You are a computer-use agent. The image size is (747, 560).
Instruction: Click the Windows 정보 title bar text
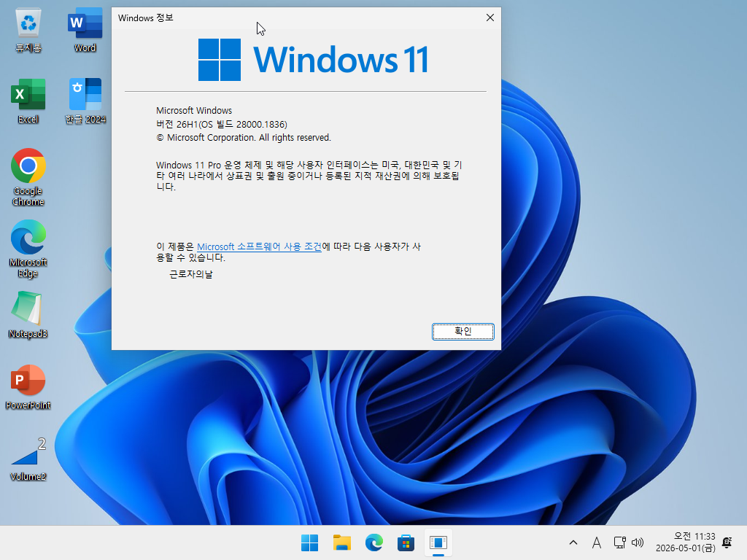(x=146, y=18)
